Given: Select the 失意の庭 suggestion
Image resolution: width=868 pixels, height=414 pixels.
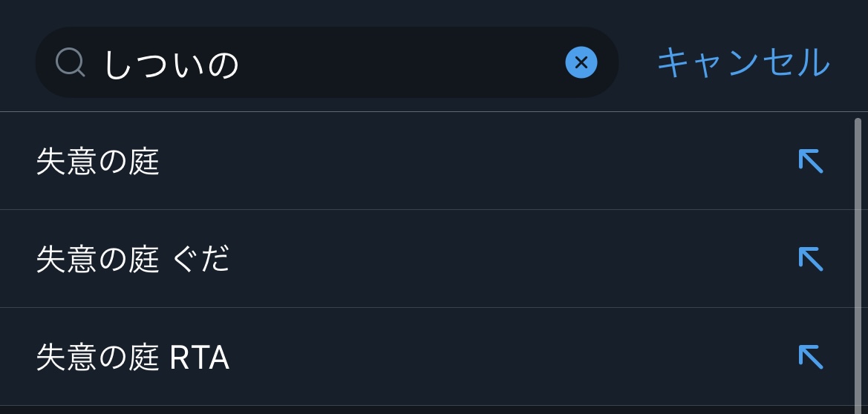Looking at the screenshot, I should 98,162.
